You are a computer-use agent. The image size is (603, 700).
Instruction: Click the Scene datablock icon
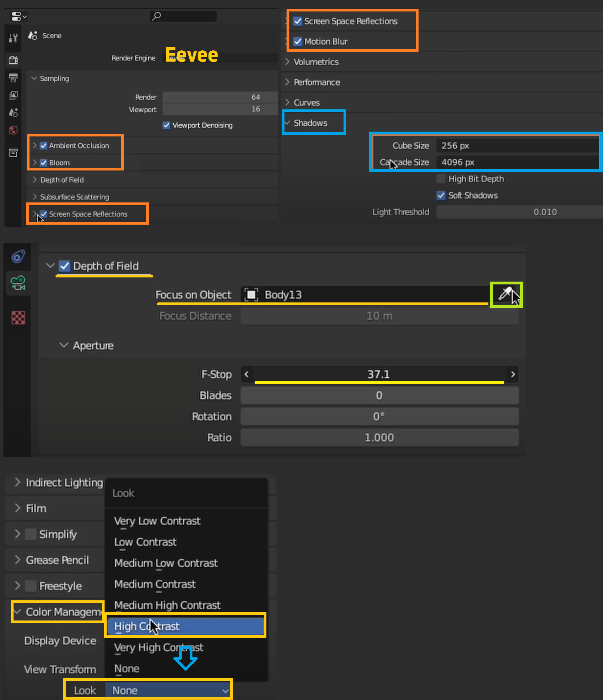(33, 35)
